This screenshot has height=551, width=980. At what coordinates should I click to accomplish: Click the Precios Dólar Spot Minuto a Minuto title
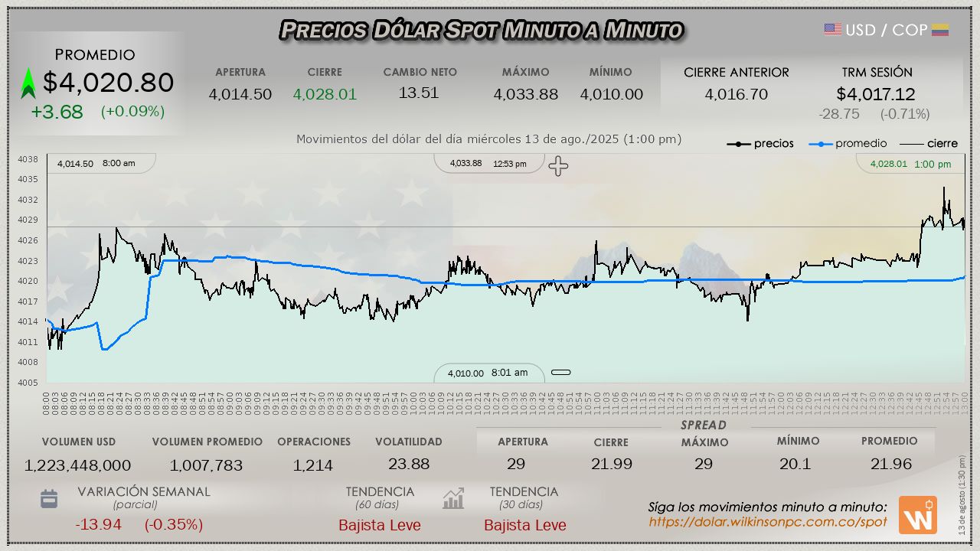coord(481,30)
